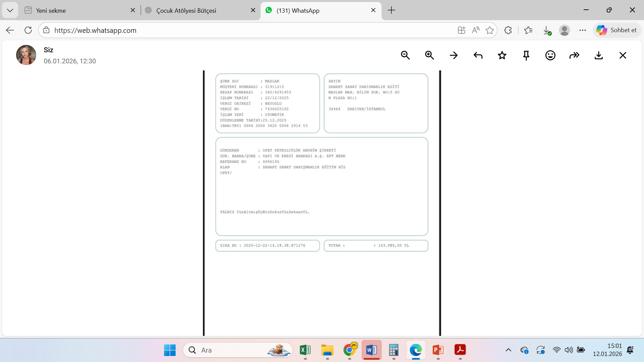644x362 pixels.
Task: View site information lock icon
Action: [x=46, y=30]
